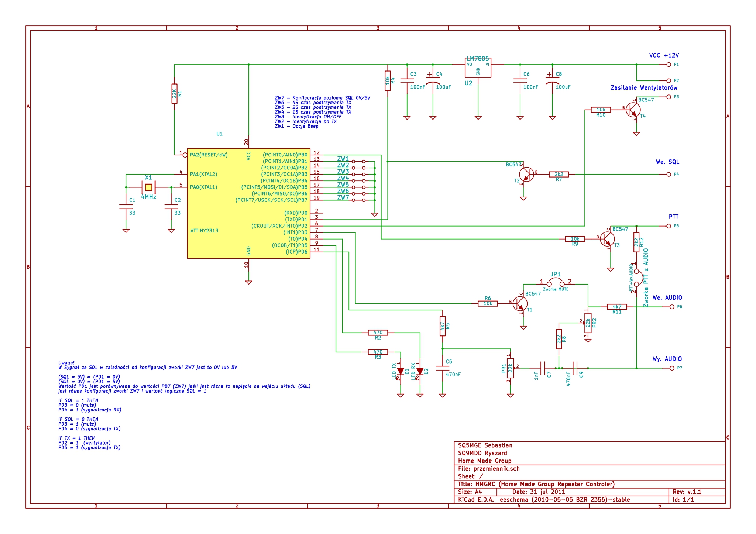756x534 pixels.
Task: Select the LED TX diode D1
Action: click(x=401, y=371)
